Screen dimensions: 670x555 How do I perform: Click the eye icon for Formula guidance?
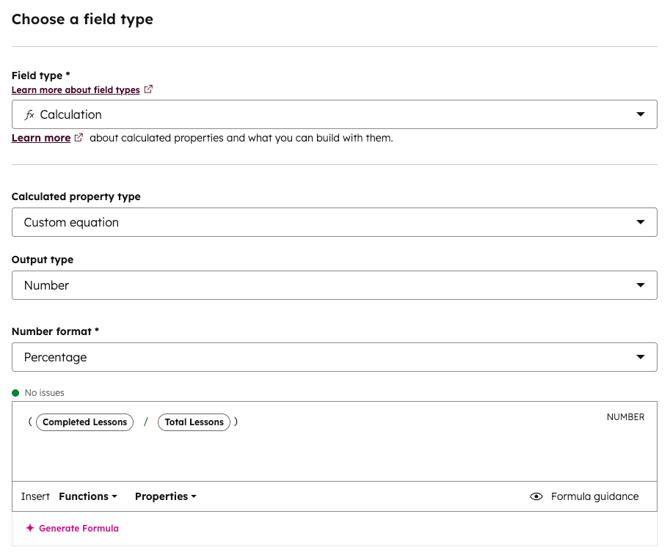point(536,496)
